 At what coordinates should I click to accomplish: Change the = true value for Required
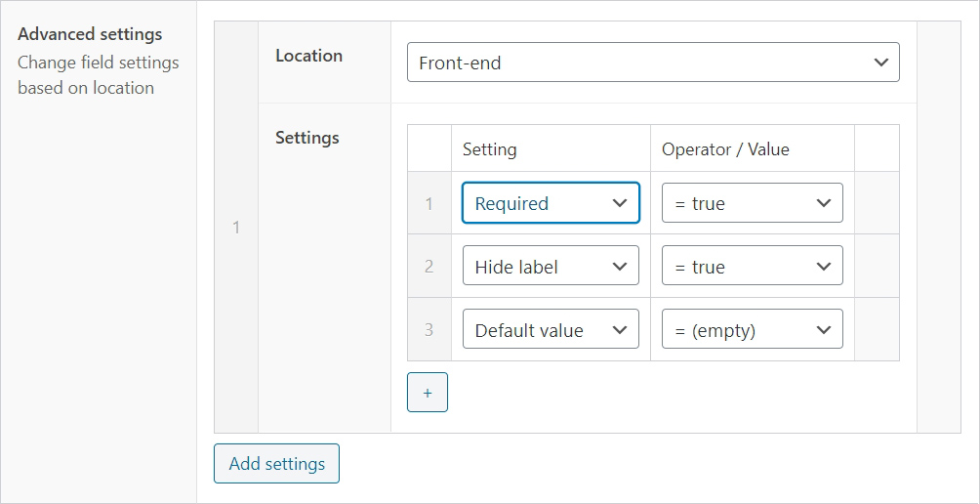tap(752, 203)
